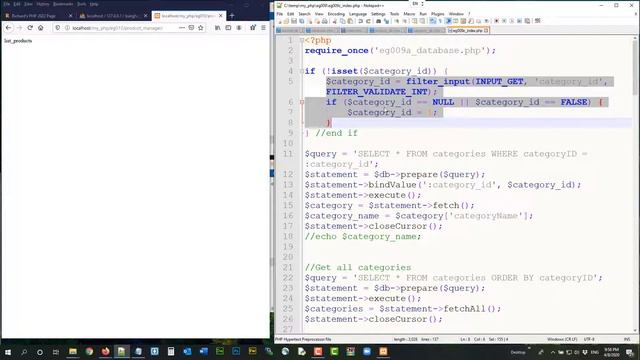
Task: Open the Firefox library icon
Action: tap(218, 28)
